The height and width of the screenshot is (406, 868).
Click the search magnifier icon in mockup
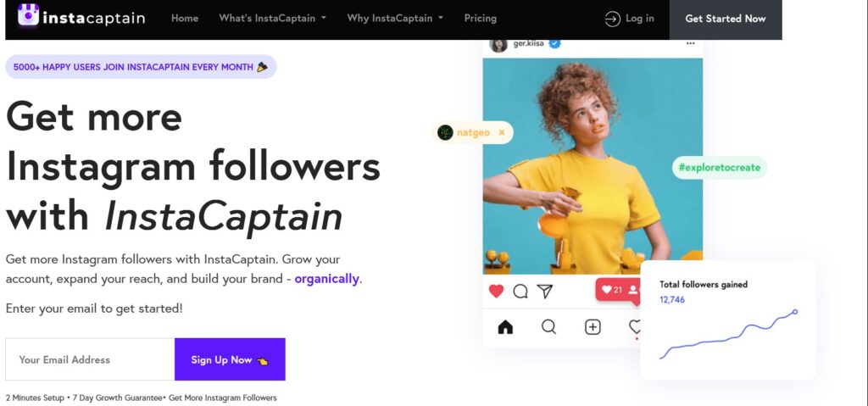(x=548, y=327)
